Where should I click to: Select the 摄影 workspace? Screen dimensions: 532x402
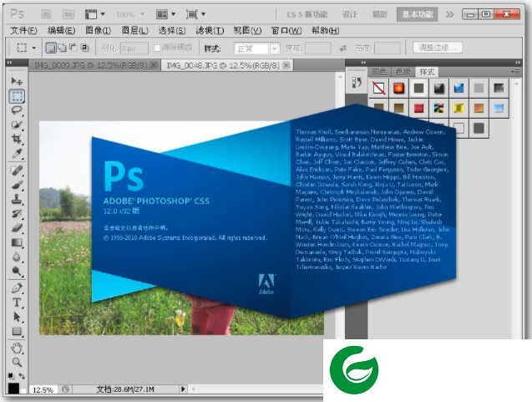click(380, 14)
